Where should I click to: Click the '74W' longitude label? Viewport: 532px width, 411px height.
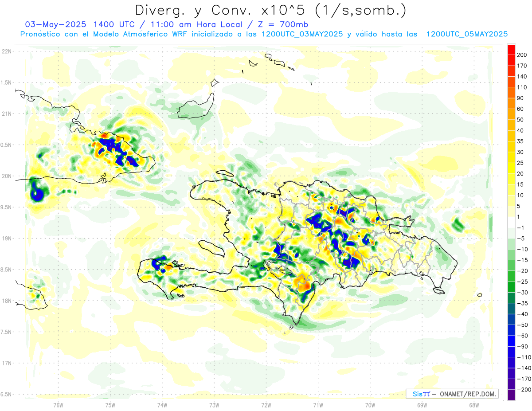click(162, 405)
